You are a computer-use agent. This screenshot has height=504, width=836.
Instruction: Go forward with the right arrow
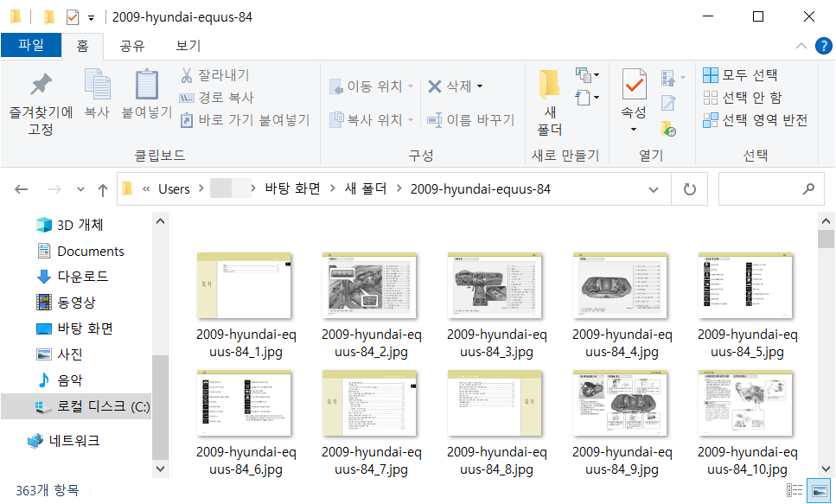(x=54, y=189)
